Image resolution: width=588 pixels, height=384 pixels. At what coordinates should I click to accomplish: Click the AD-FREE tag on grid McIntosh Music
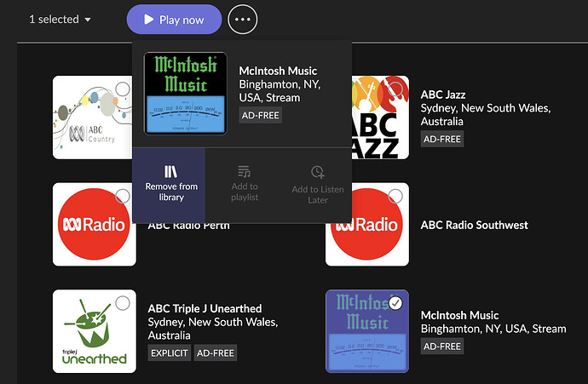(442, 347)
